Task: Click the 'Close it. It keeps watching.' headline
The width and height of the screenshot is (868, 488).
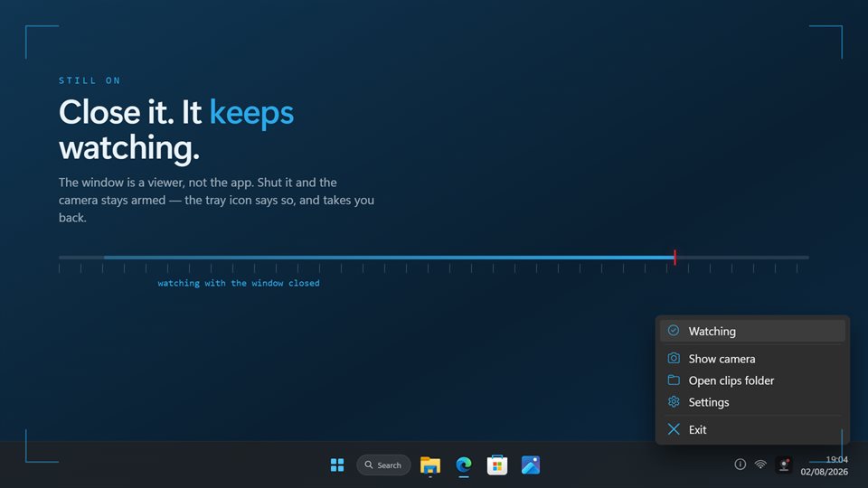Action: [x=176, y=130]
